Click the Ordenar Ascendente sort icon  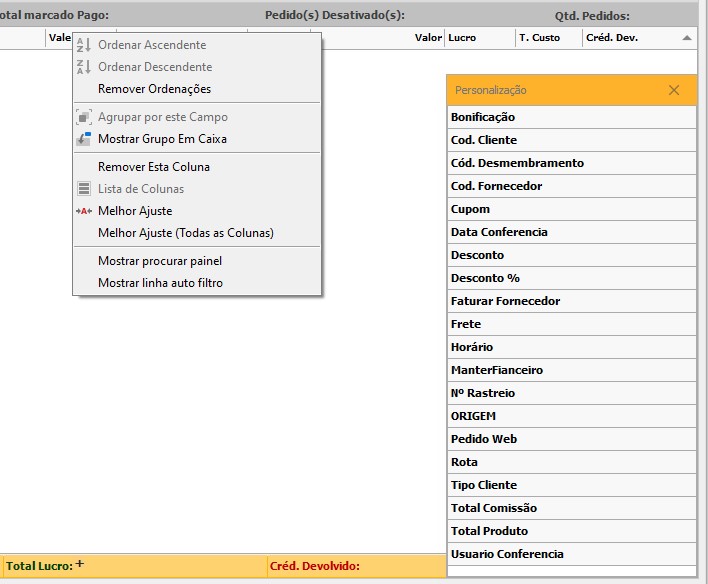click(84, 45)
